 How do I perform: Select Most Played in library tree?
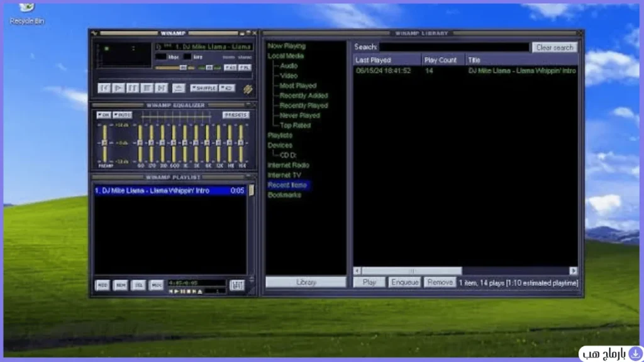(298, 85)
